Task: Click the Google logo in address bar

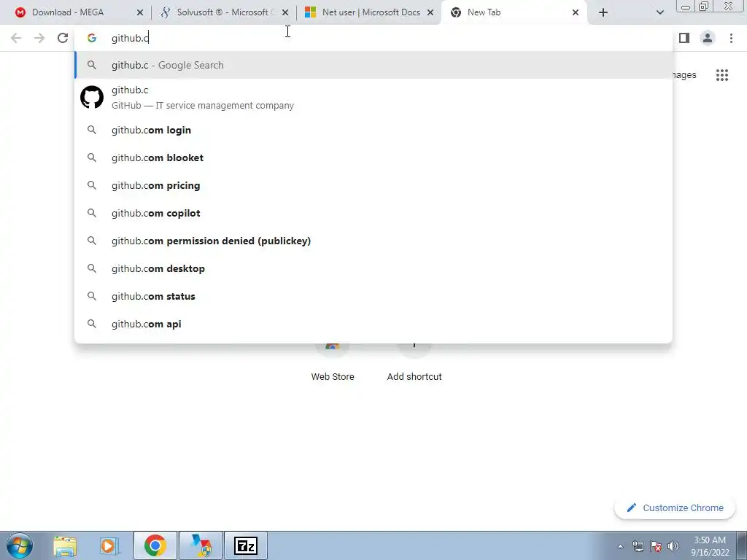Action: tap(92, 38)
